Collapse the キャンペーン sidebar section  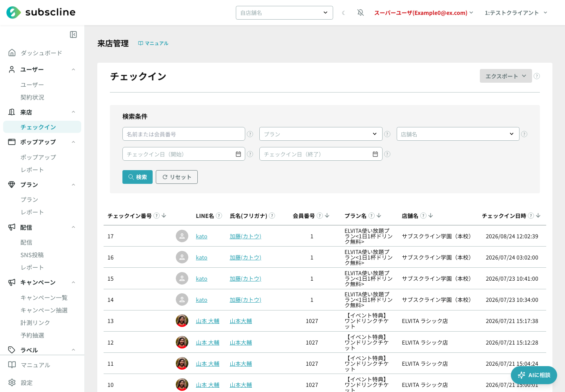click(73, 282)
